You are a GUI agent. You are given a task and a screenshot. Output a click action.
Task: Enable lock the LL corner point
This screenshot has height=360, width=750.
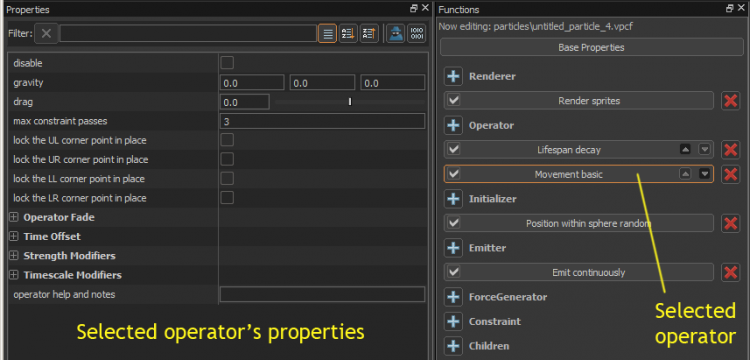click(227, 178)
